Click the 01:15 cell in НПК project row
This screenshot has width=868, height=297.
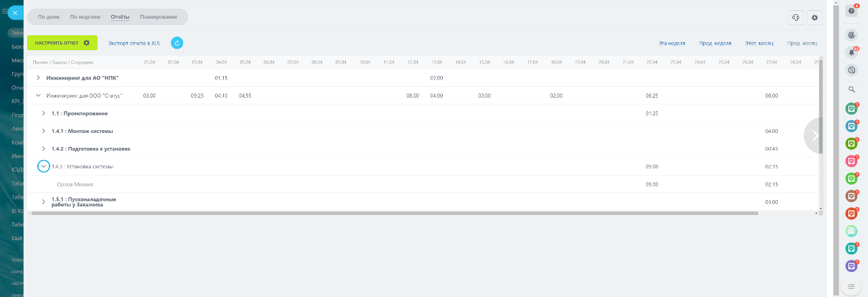[221, 78]
